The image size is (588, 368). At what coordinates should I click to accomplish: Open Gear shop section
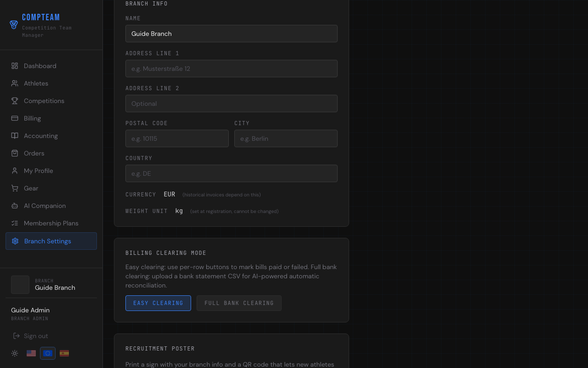point(51,188)
